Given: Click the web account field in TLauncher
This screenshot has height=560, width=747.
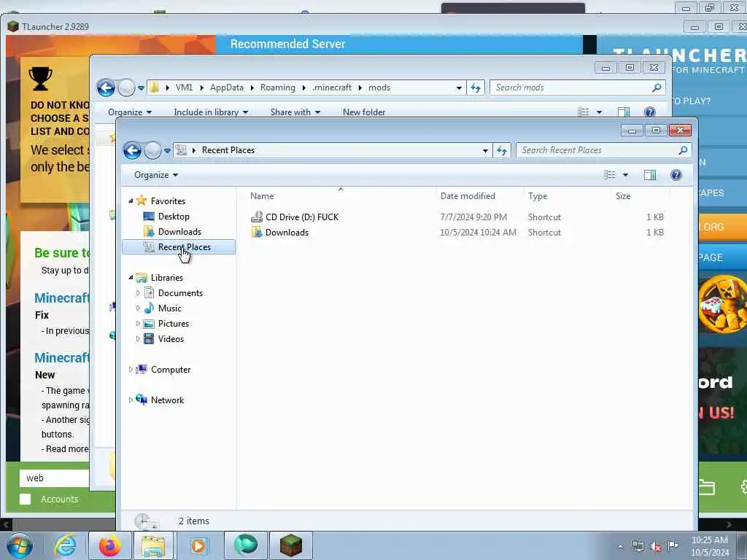Looking at the screenshot, I should click(x=55, y=478).
